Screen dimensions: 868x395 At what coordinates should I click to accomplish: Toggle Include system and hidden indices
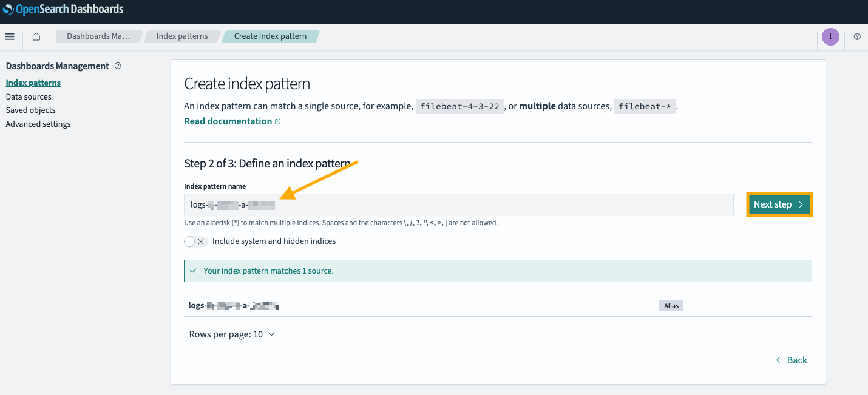(x=195, y=241)
